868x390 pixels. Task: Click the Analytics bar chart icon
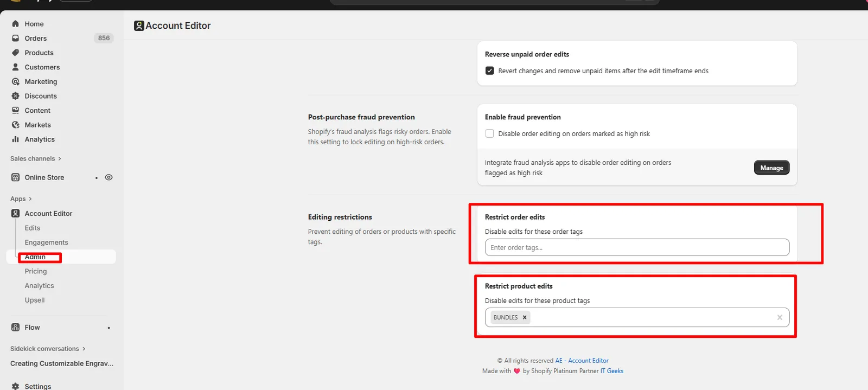click(15, 139)
